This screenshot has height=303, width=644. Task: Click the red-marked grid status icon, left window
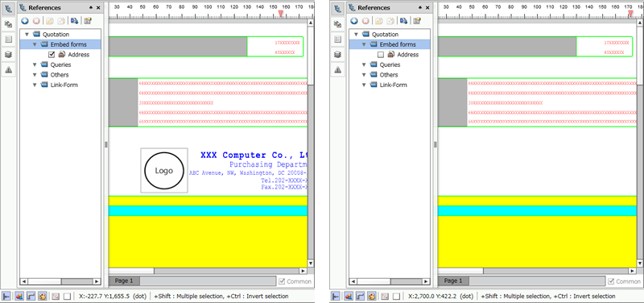(x=56, y=296)
